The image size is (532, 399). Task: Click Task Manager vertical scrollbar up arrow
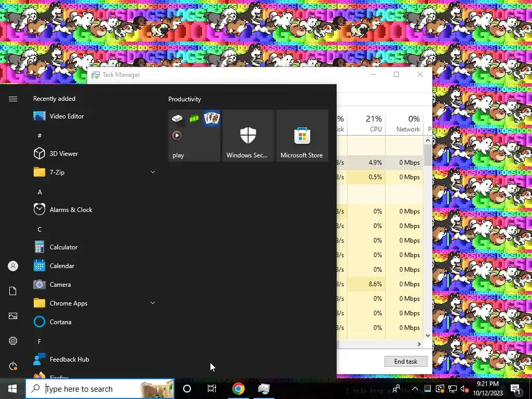coord(428,140)
